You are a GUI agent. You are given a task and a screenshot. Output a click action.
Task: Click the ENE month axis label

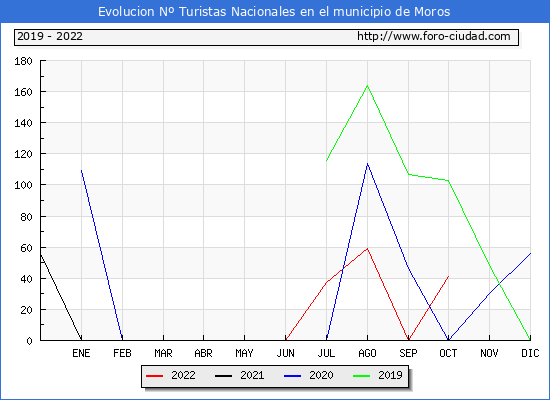[81, 353]
